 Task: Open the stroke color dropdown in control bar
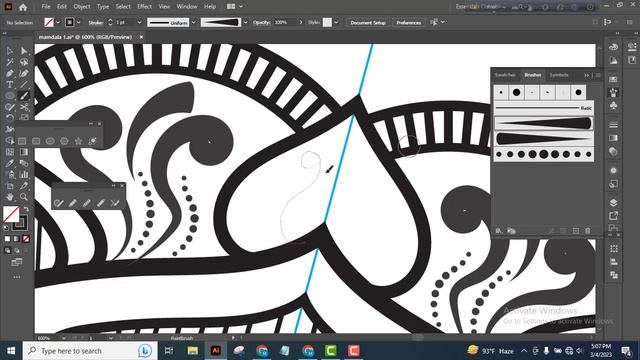coord(78,22)
